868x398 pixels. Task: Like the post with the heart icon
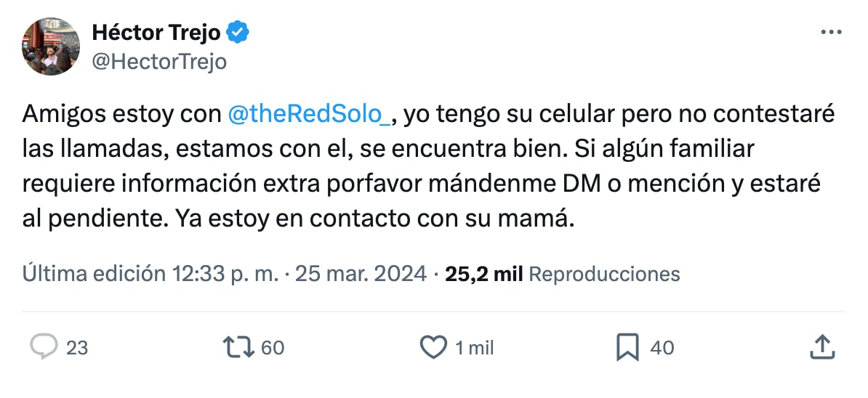point(434,348)
